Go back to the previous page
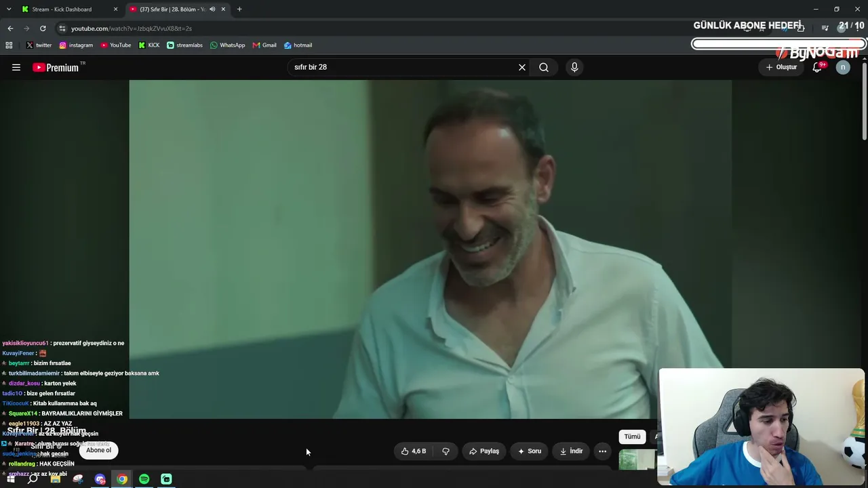Viewport: 868px width, 488px height. pos(10,28)
